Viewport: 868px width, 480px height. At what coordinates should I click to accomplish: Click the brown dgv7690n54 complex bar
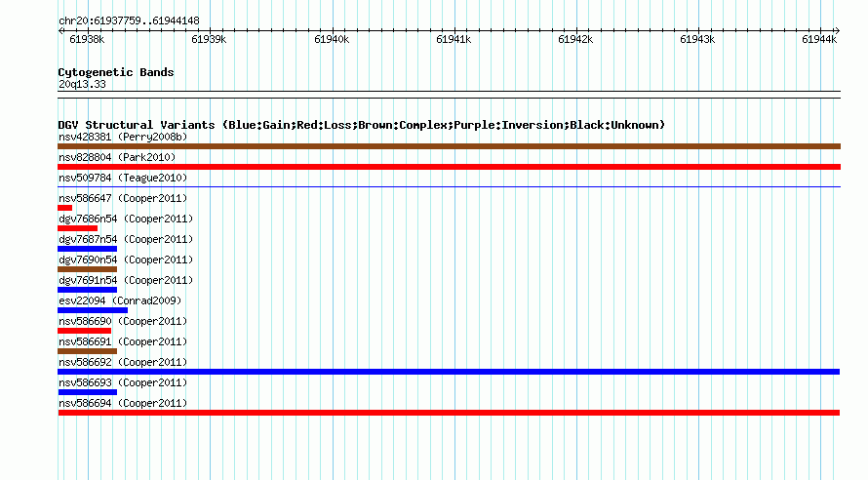tap(88, 269)
